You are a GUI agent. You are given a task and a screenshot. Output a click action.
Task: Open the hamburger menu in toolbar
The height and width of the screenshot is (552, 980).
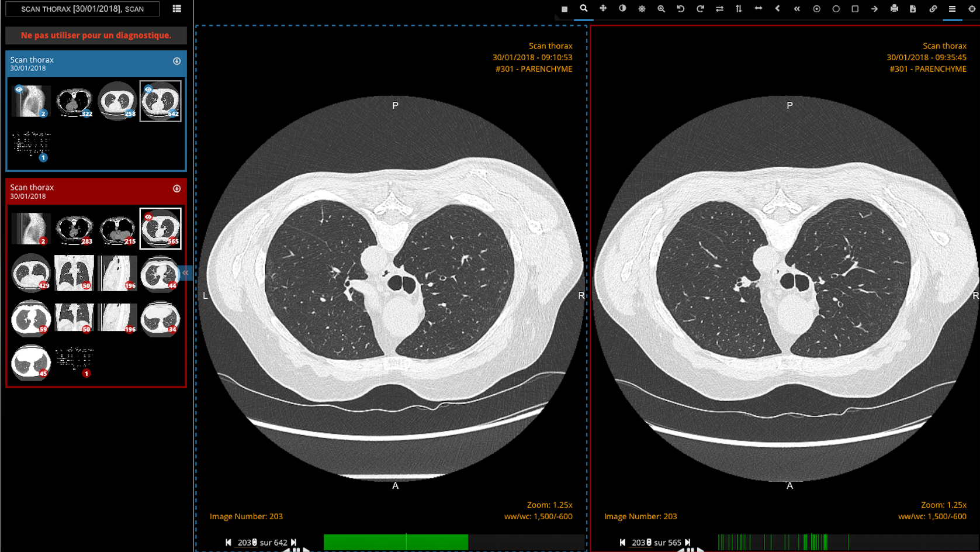pos(952,9)
